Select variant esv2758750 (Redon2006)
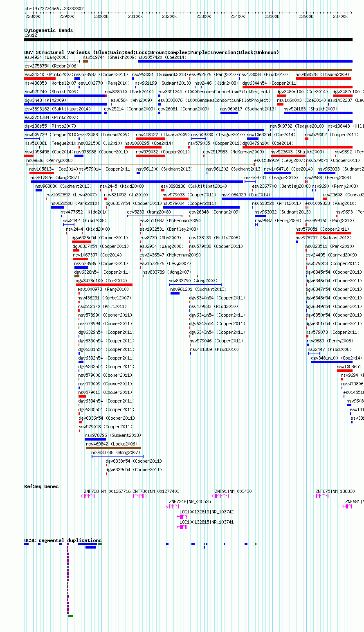This screenshot has width=364, height=632. [51, 66]
